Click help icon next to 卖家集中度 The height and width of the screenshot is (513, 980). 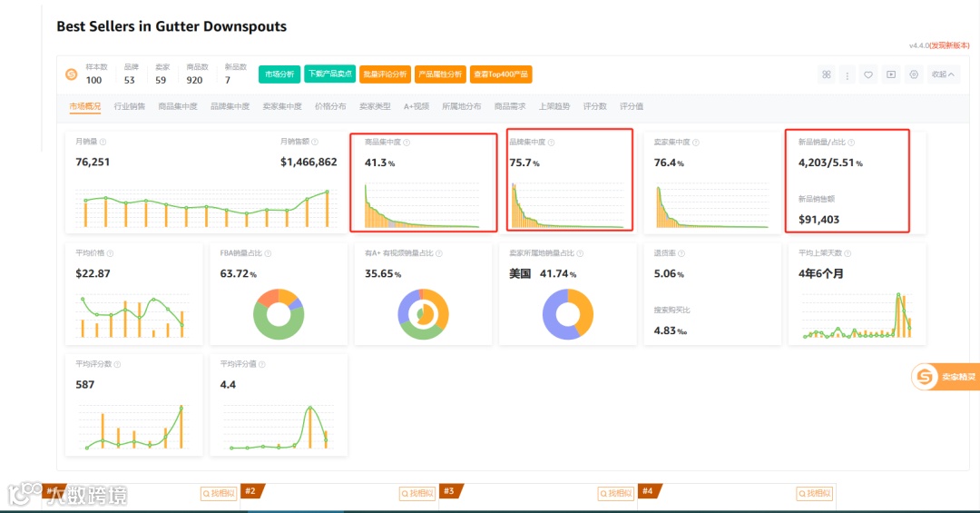pyautogui.click(x=696, y=143)
